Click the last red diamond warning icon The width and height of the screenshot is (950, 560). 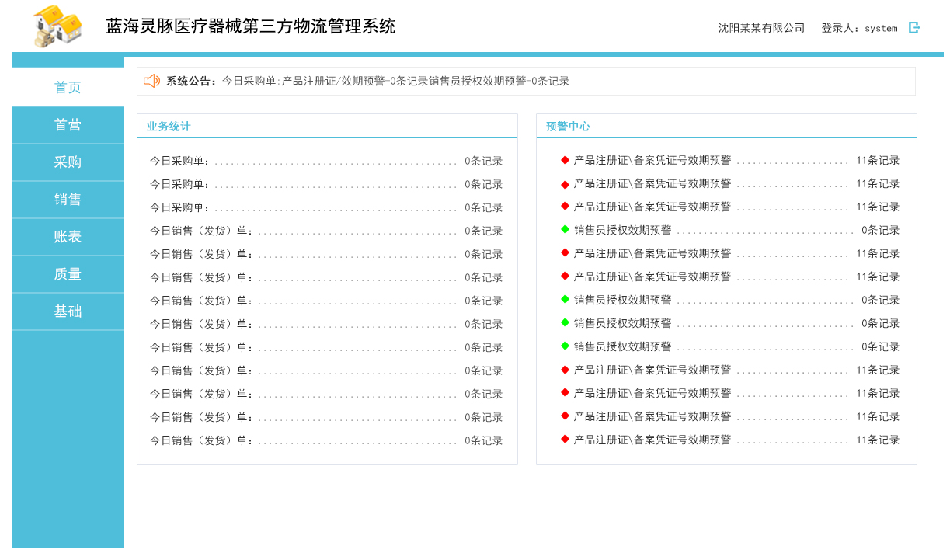(x=565, y=440)
